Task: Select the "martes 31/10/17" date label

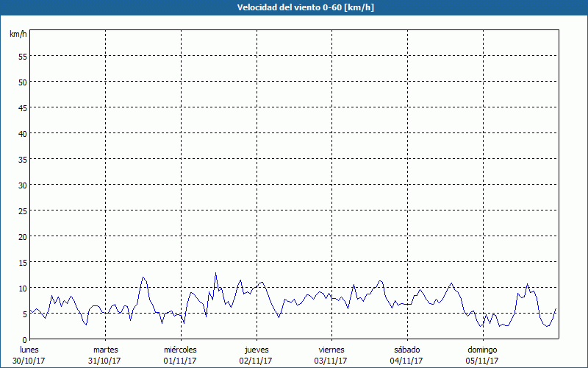Action: (x=105, y=355)
